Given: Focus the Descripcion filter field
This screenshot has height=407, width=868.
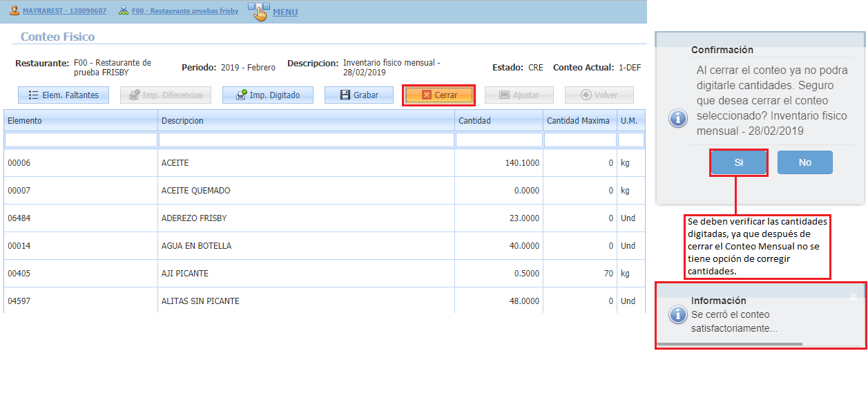Looking at the screenshot, I should [306, 140].
